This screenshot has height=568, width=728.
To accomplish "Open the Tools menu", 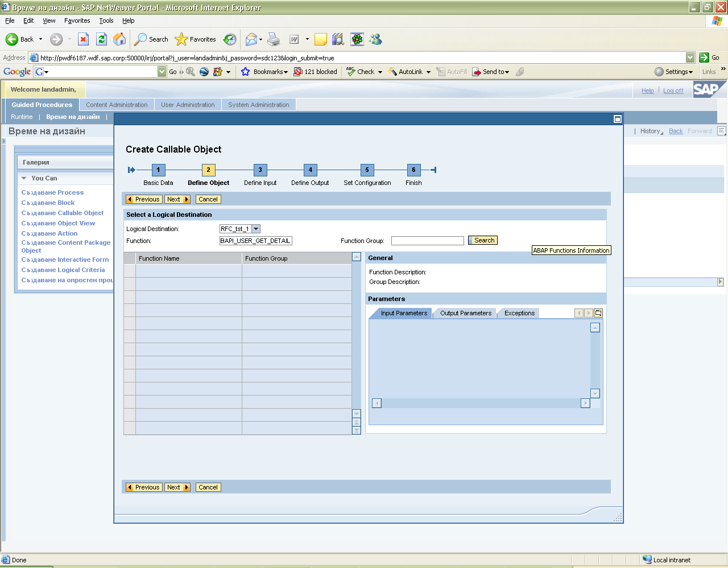I will click(106, 20).
